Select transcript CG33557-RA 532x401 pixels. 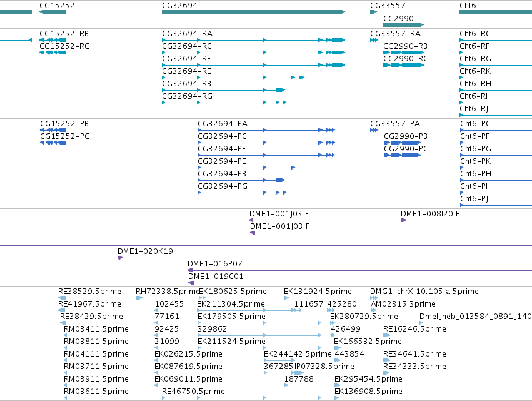point(395,34)
